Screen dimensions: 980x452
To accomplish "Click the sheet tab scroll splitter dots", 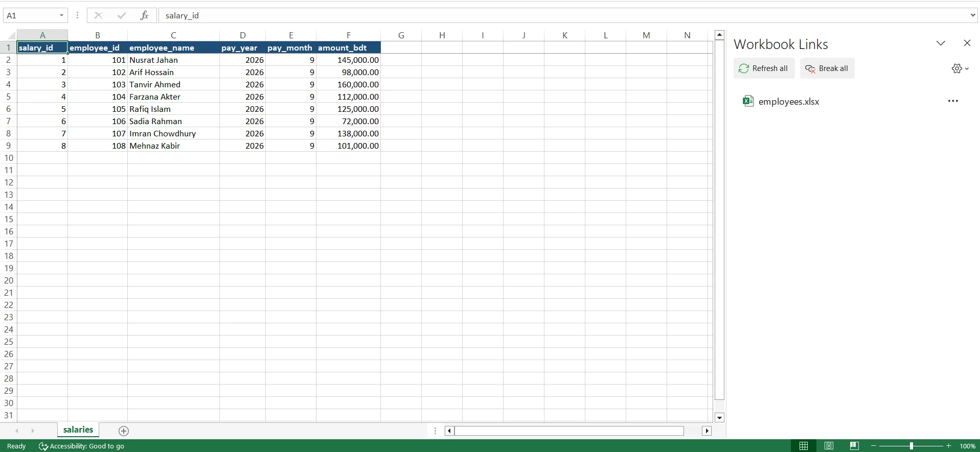I will point(435,431).
